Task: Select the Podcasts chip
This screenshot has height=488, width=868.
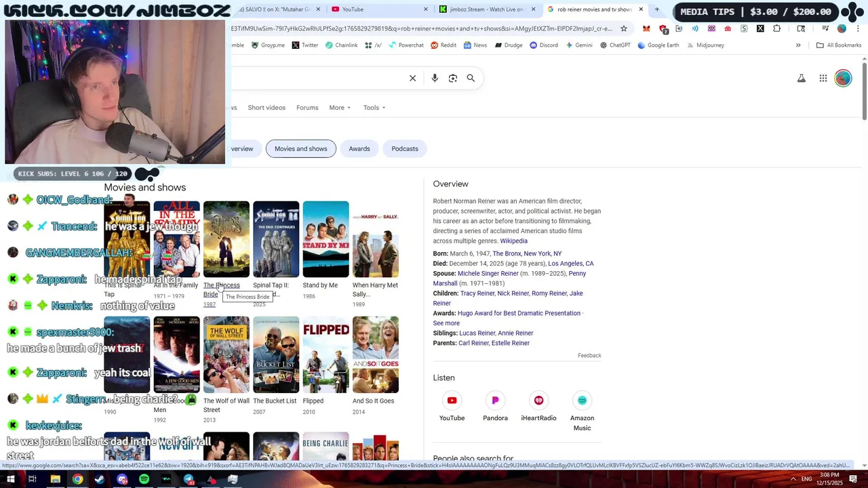Action: pyautogui.click(x=405, y=149)
